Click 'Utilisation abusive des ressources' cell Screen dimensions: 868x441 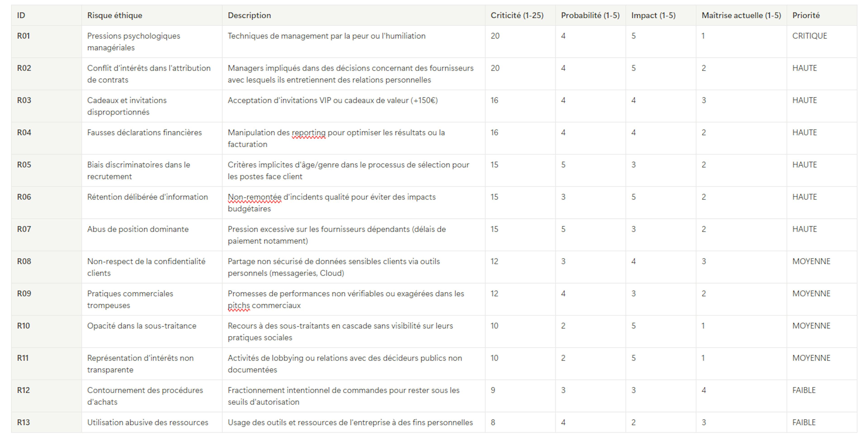pyautogui.click(x=152, y=422)
